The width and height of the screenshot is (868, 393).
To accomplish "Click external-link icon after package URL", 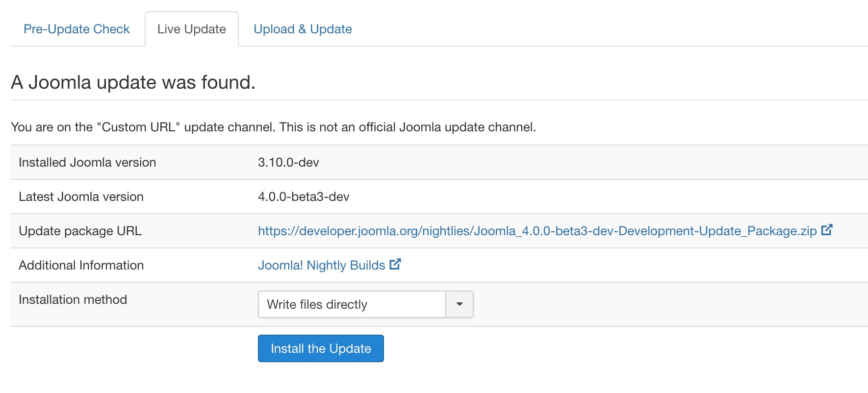I will pyautogui.click(x=827, y=229).
